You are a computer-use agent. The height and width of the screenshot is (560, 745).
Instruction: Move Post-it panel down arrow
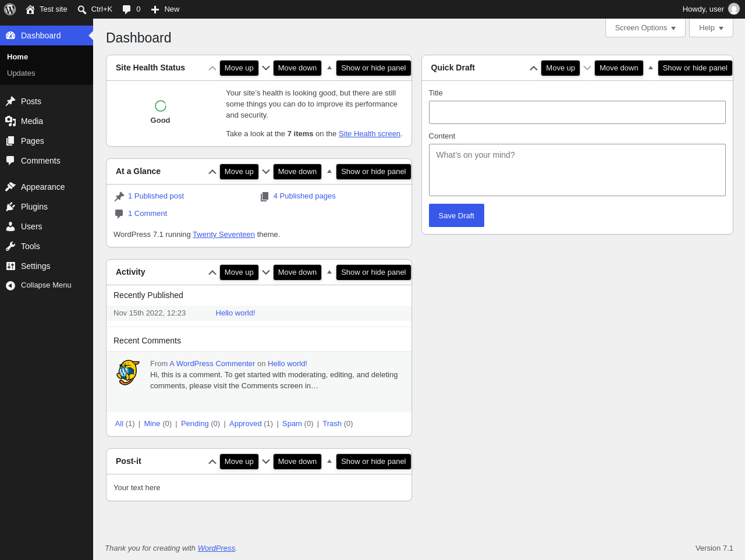pos(266,462)
